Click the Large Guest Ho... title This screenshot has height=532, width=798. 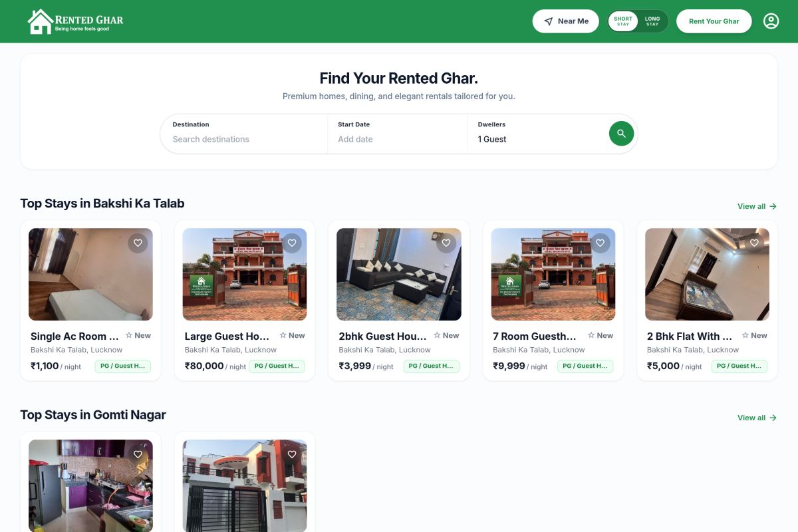pyautogui.click(x=227, y=336)
